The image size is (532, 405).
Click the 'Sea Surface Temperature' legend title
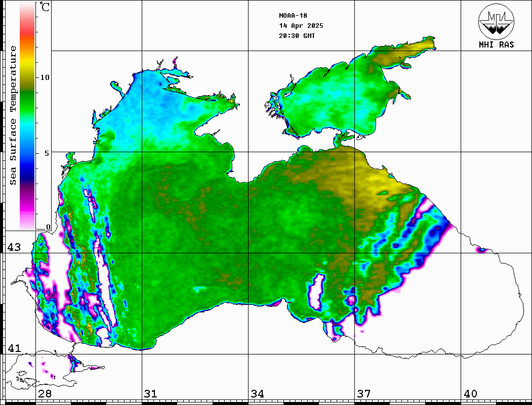13,115
